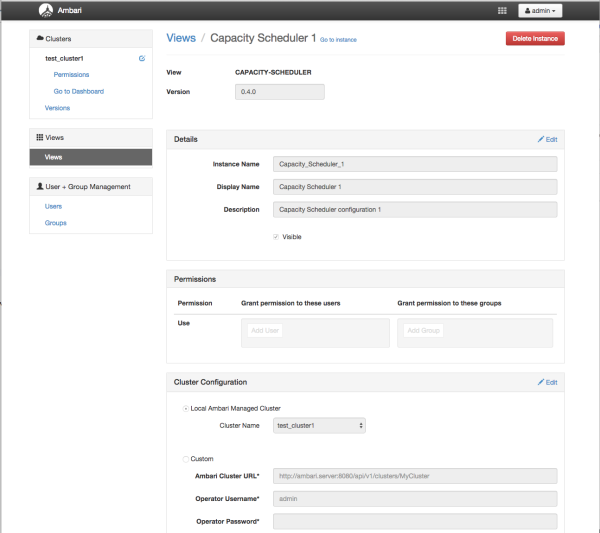This screenshot has height=533, width=600.
Task: Click the Views grid icon in sidebar heading
Action: coord(40,137)
